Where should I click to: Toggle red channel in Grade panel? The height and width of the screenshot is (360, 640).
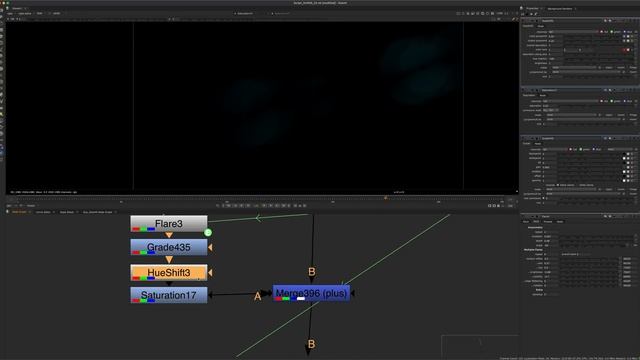571,149
